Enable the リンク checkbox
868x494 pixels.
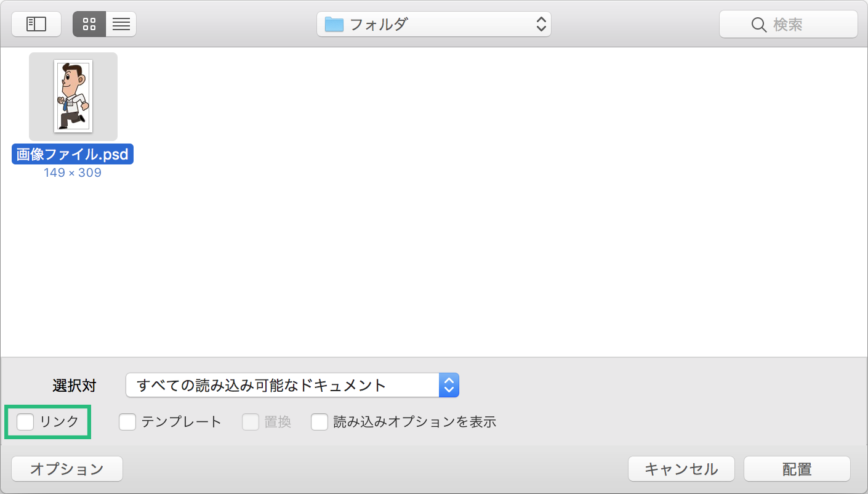pos(25,421)
